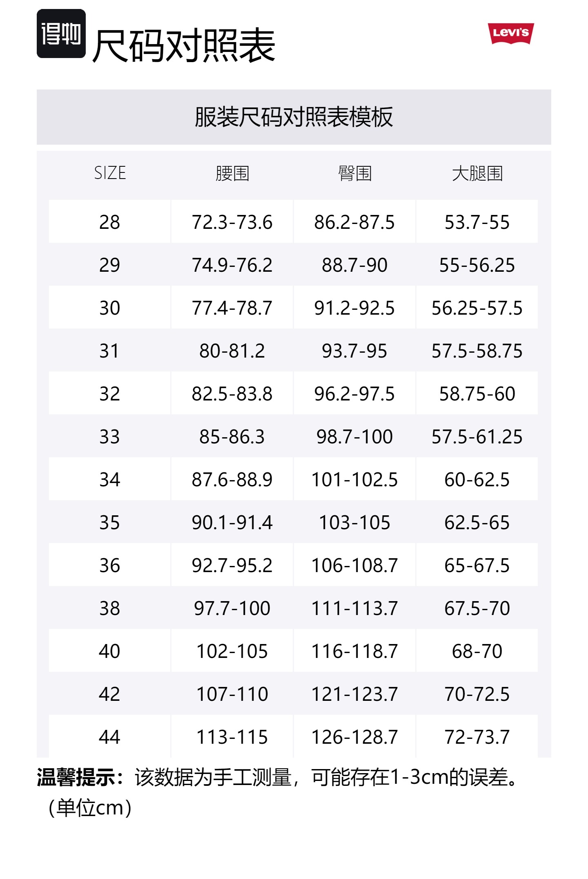Select waist value 85-86.3 cell
Image resolution: width=588 pixels, height=879 pixels.
tap(232, 437)
